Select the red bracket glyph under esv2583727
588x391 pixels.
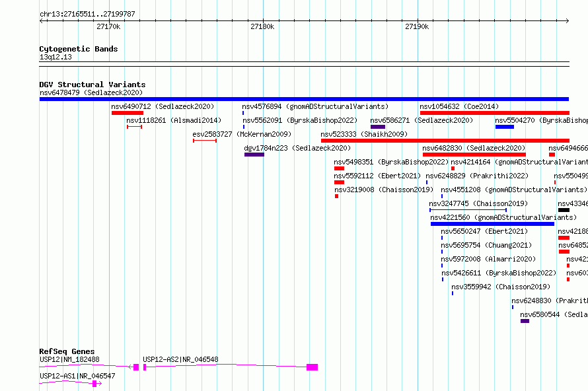click(205, 141)
